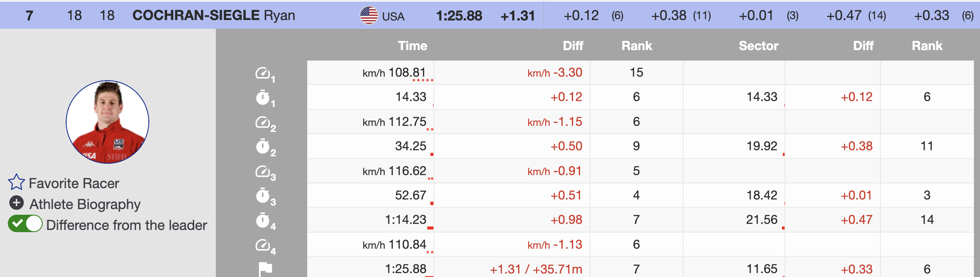
Task: Click the stopwatch 1 intermediate icon
Action: pos(264,98)
